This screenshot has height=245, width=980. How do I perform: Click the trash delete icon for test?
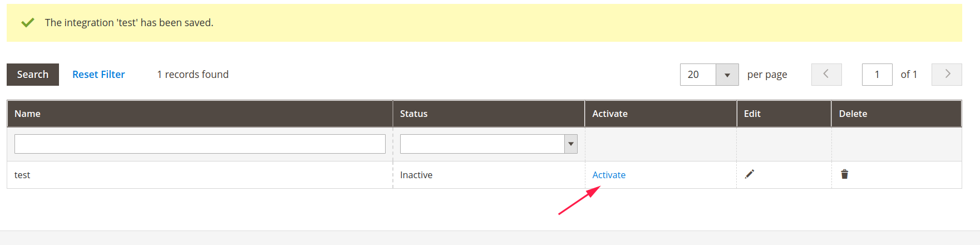[x=844, y=174]
